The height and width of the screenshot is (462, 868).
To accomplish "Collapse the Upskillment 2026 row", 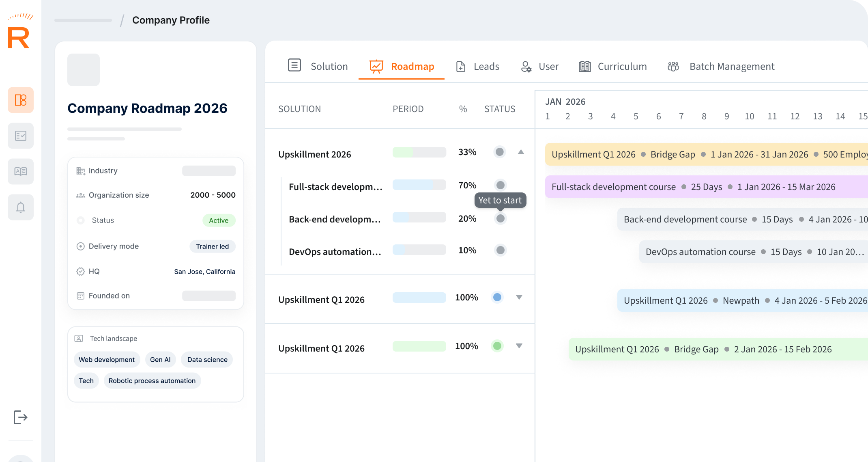I will click(521, 152).
